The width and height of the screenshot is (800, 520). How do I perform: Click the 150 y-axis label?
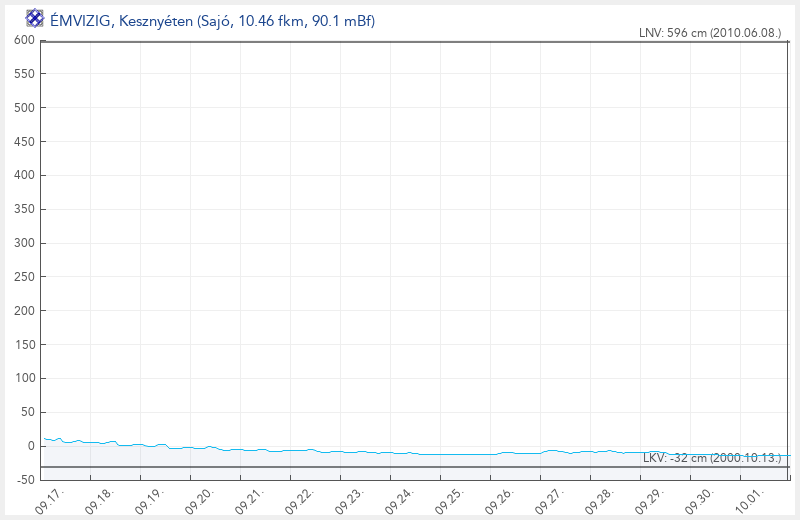coord(24,345)
